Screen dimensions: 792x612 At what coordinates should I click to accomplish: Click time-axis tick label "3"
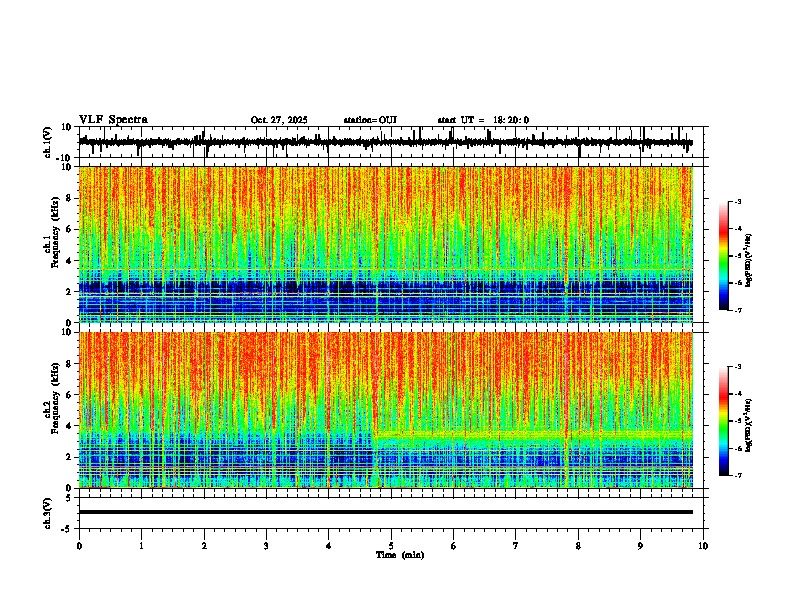(x=266, y=546)
